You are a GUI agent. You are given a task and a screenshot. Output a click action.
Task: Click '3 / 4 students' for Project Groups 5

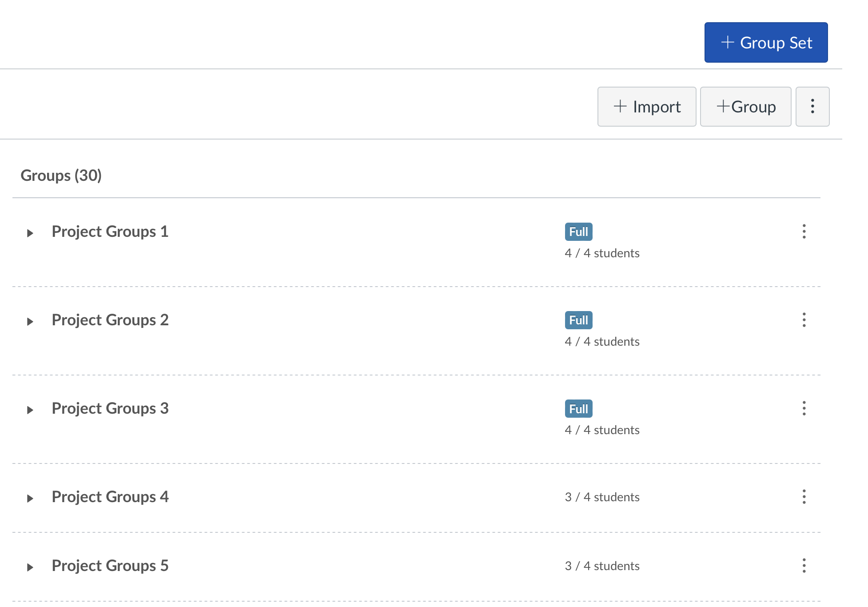click(602, 566)
